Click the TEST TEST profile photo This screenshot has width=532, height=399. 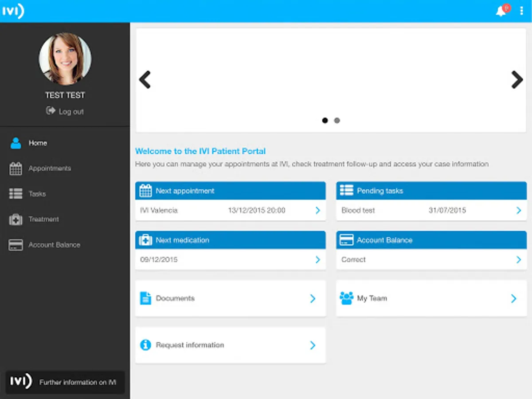[65, 59]
